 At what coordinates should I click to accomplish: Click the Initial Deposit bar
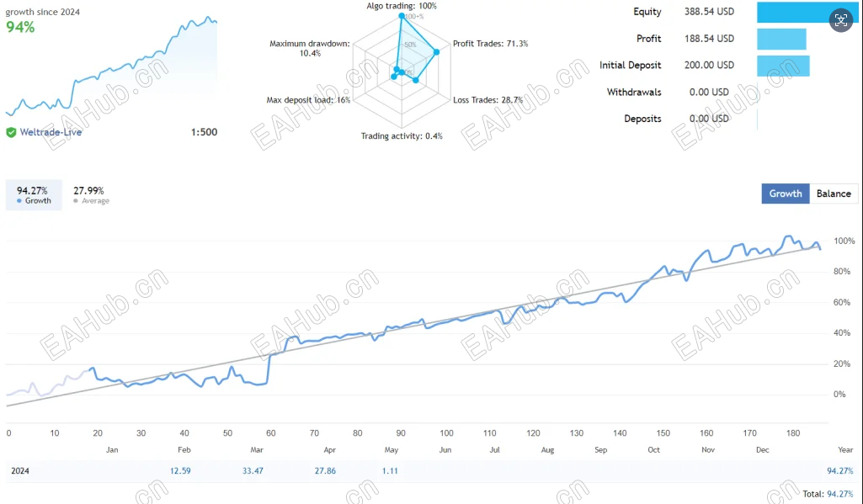coord(783,66)
